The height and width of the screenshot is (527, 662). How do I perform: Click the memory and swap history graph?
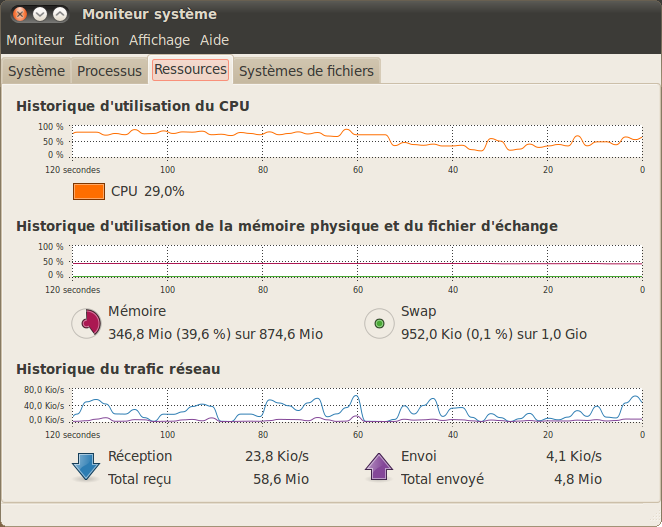[357, 262]
